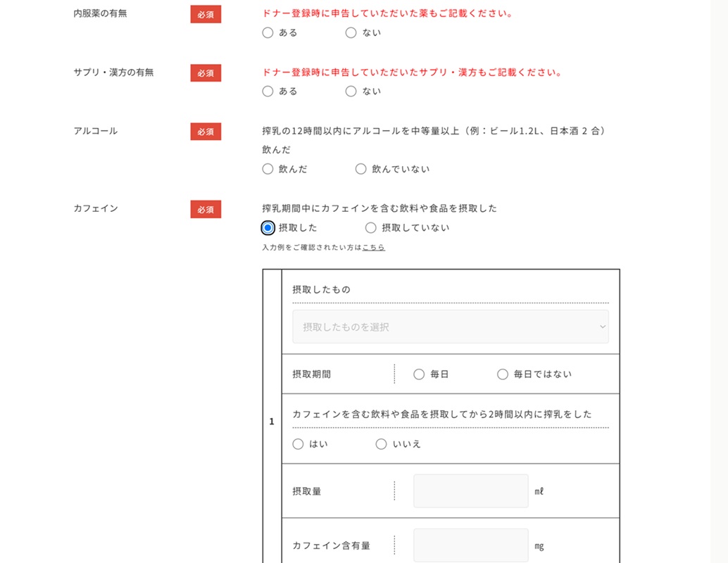728x563 pixels.
Task: Select ある for サプリ・漢方の有無
Action: [268, 91]
